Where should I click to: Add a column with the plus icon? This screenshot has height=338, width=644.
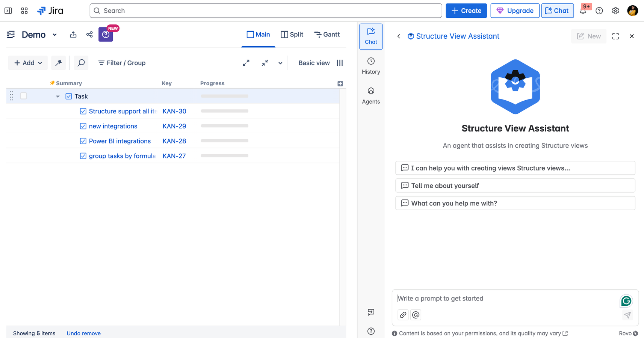point(340,83)
